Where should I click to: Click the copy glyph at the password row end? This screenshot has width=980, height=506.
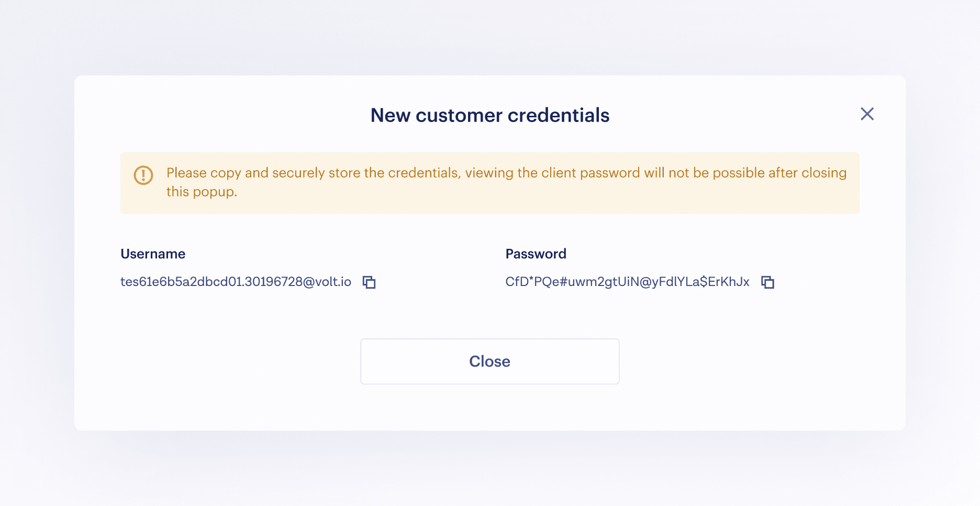pyautogui.click(x=767, y=282)
